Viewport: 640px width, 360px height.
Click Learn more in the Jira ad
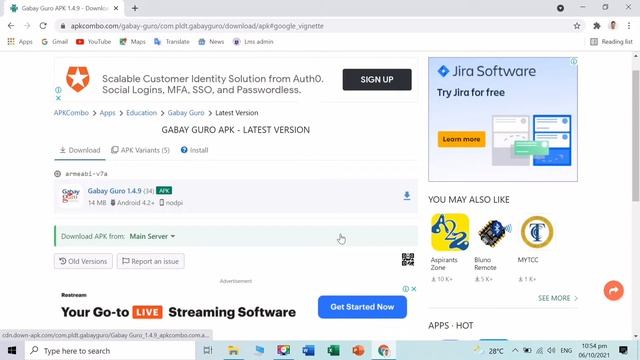[461, 139]
